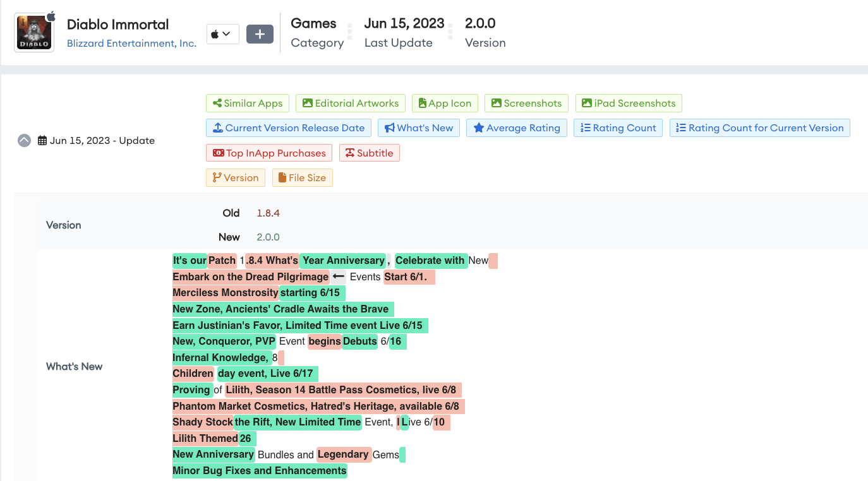Select Rating Count for Current Version tag

point(760,128)
